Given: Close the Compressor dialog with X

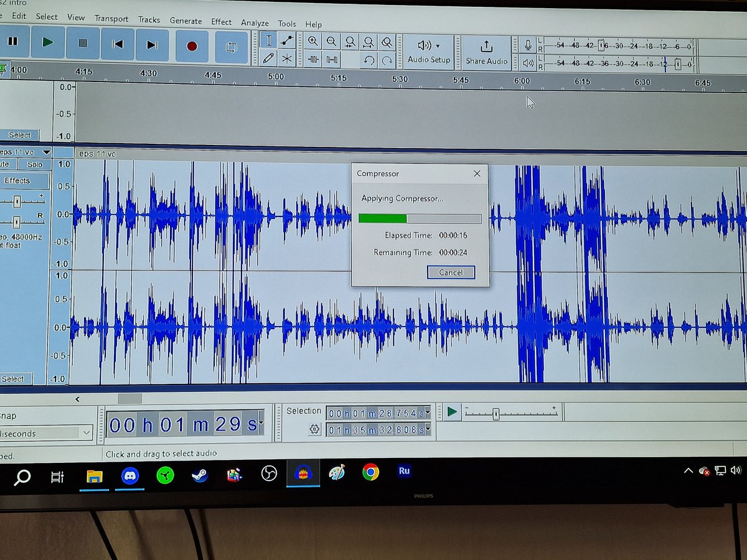Looking at the screenshot, I should point(477,174).
